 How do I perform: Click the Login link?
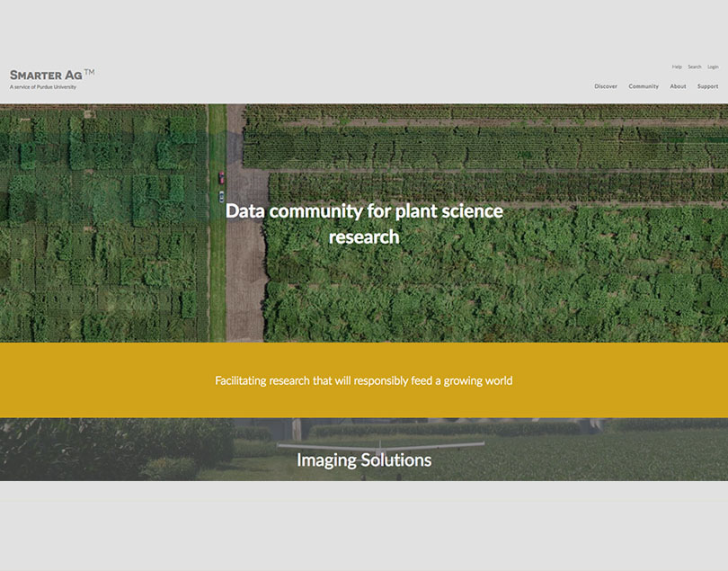[x=713, y=67]
